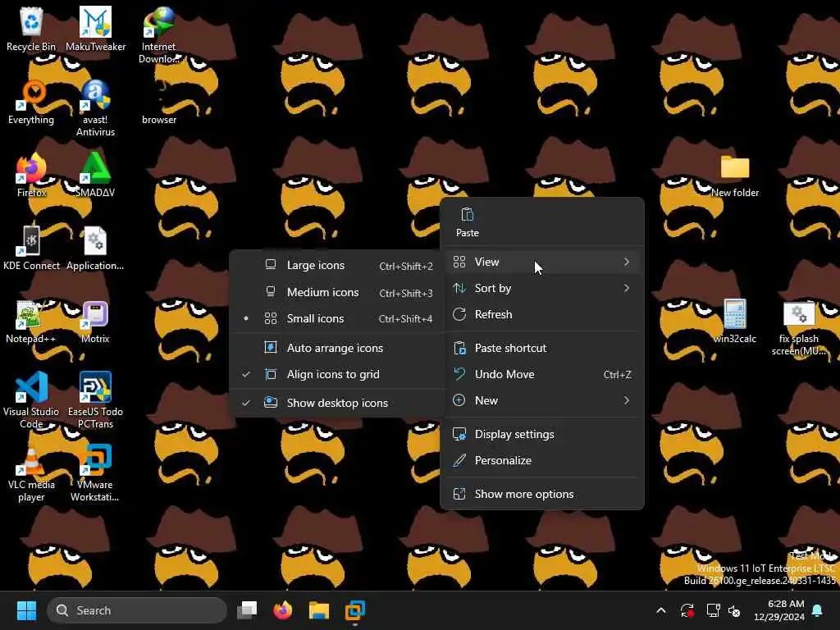The height and width of the screenshot is (630, 840).
Task: Select the Visual Studio Code shortcut
Action: click(31, 400)
